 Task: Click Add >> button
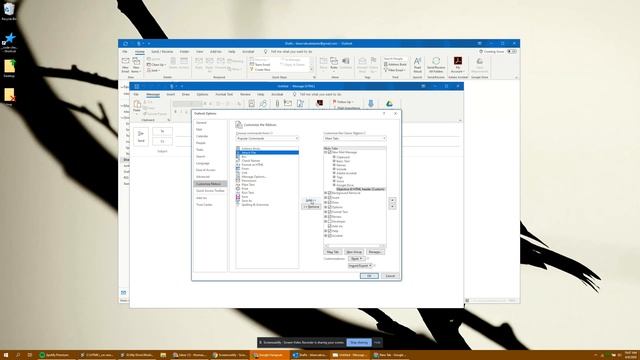point(311,200)
